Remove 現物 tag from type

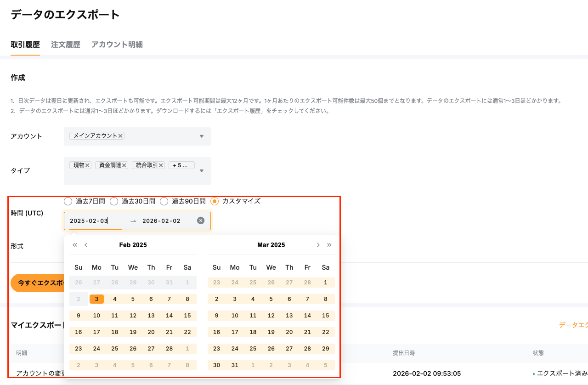click(x=87, y=165)
